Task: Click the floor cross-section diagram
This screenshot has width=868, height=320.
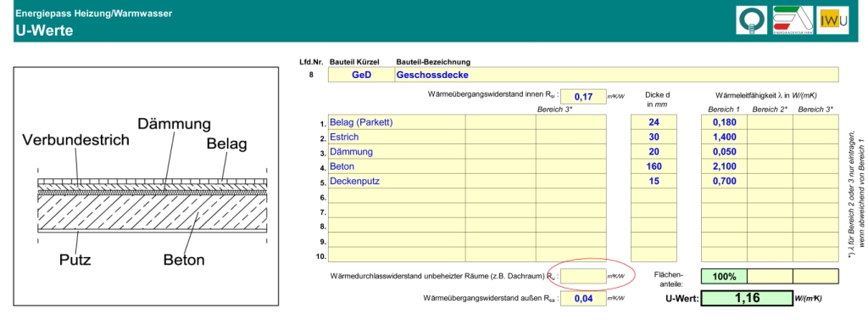Action: coord(146,188)
